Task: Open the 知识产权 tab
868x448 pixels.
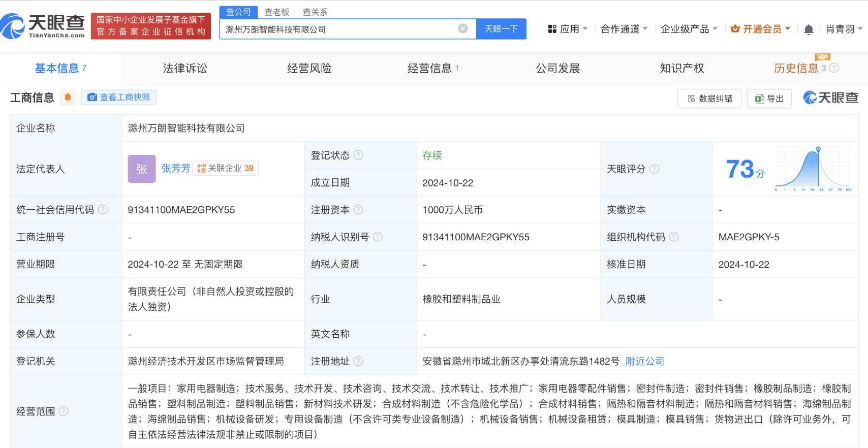Action: (681, 69)
